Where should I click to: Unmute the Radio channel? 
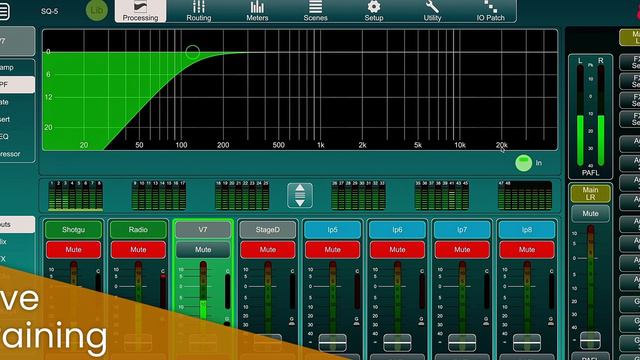click(x=138, y=250)
